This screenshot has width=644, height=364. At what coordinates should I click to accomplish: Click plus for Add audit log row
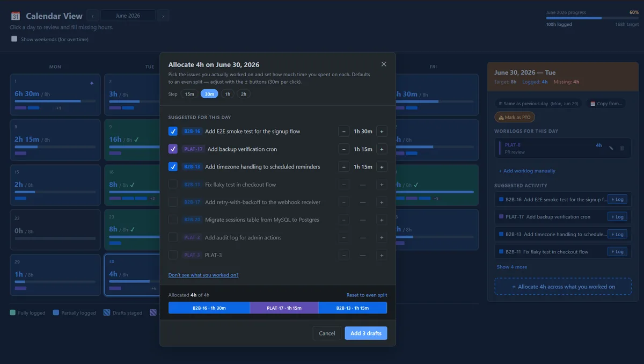(x=382, y=237)
